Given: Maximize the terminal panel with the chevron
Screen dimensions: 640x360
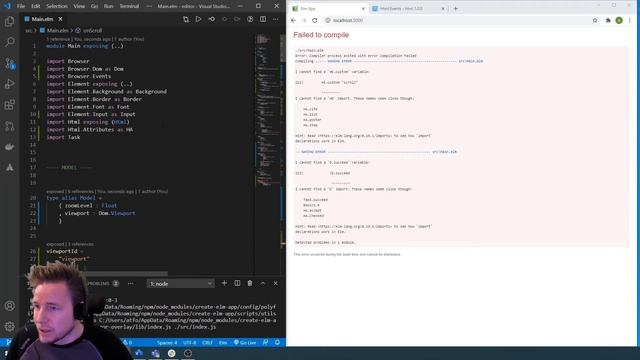Looking at the screenshot, I should (x=263, y=283).
